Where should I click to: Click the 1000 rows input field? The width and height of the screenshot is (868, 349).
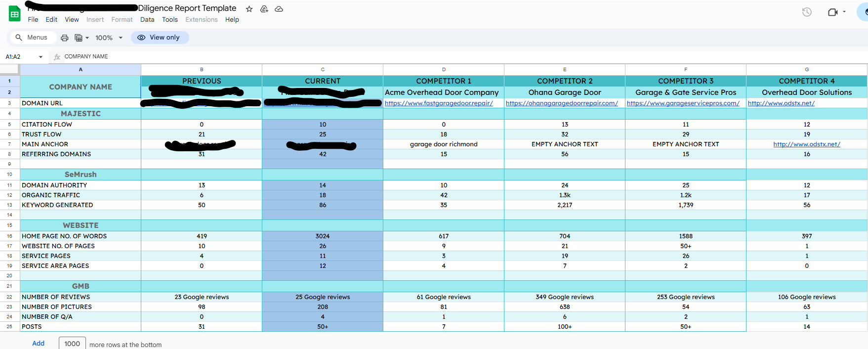pyautogui.click(x=72, y=344)
